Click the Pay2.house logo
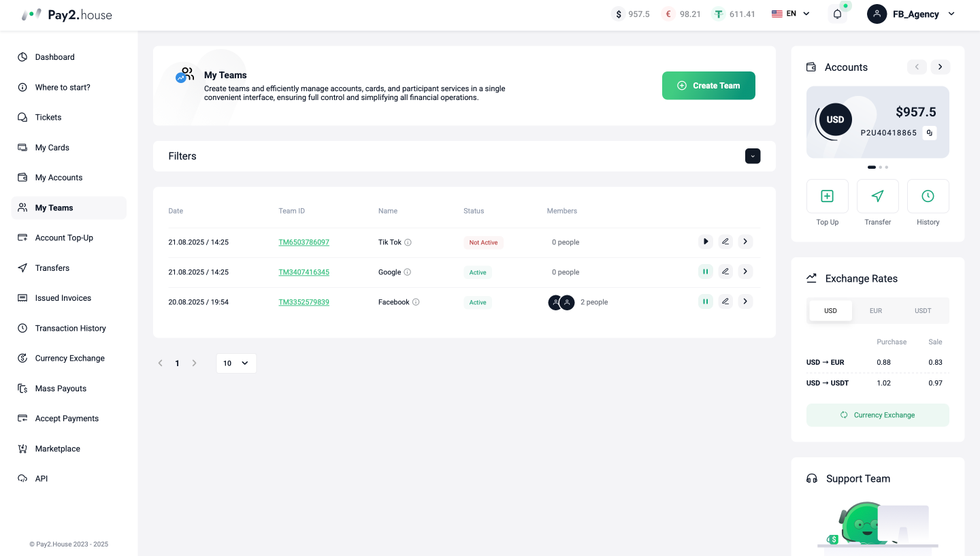The image size is (980, 556). [x=67, y=14]
